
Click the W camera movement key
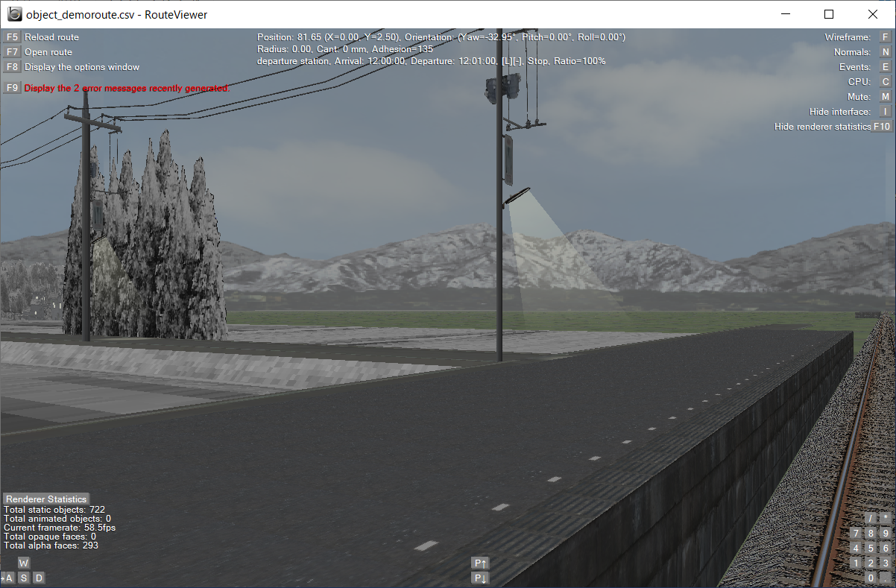point(24,563)
